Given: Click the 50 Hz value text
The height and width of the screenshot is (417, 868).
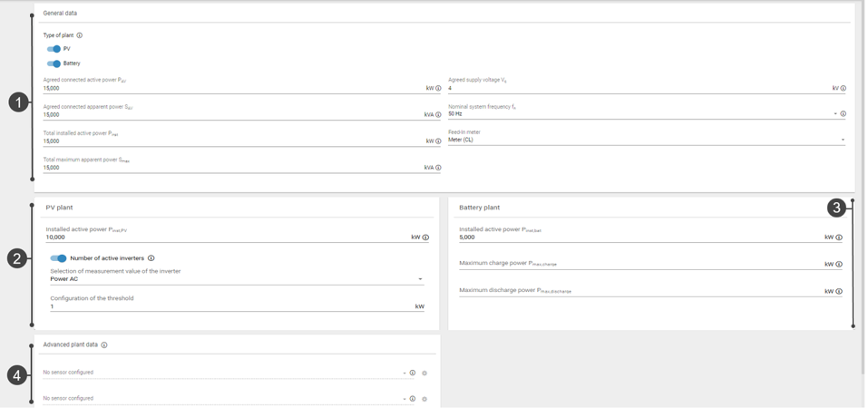Looking at the screenshot, I should click(455, 114).
